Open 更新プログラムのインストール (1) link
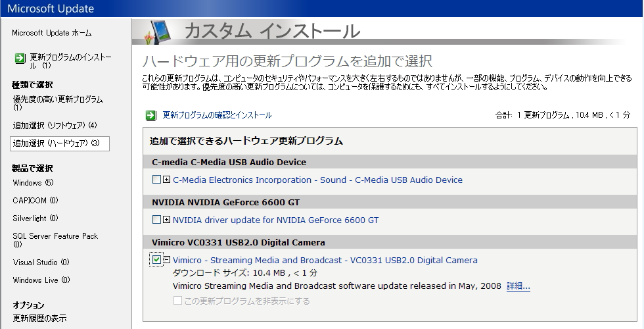The image size is (644, 329). 70,61
